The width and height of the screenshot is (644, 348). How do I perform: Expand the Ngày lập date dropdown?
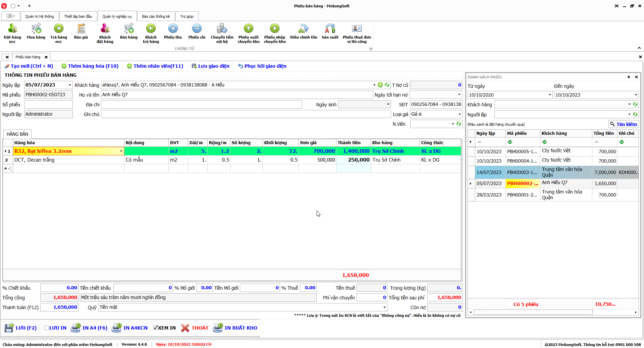[x=70, y=85]
